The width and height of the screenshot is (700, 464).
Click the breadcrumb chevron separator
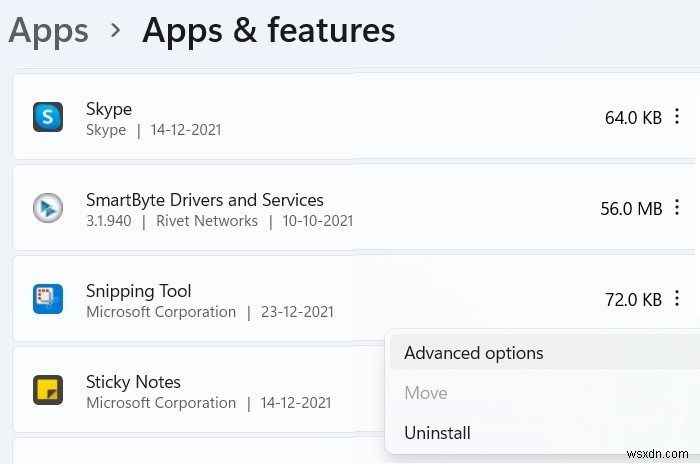coord(116,31)
